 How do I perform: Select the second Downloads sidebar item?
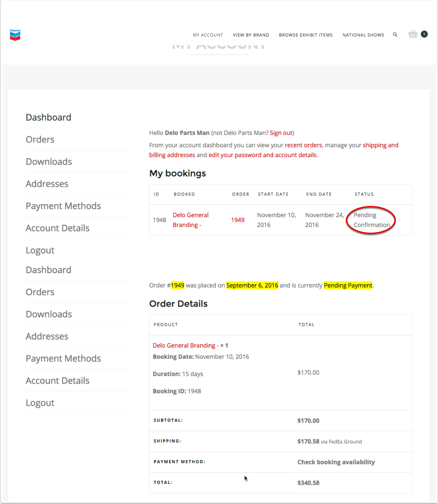pyautogui.click(x=49, y=315)
